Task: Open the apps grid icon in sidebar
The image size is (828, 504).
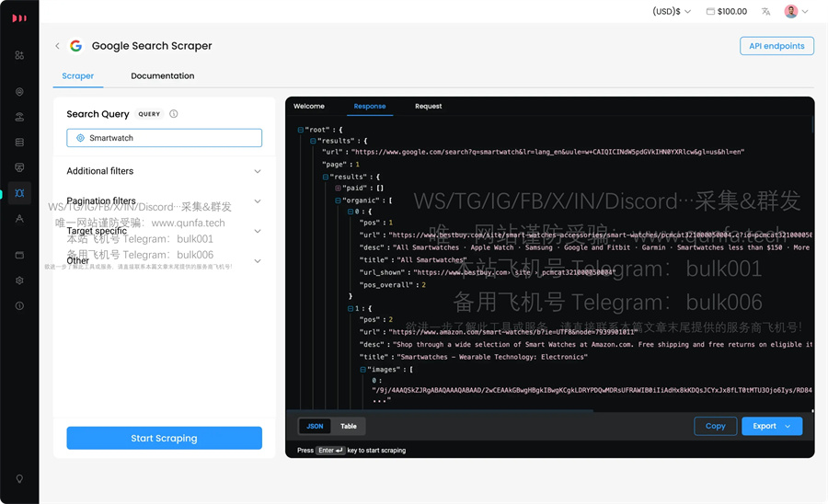Action: pos(19,55)
